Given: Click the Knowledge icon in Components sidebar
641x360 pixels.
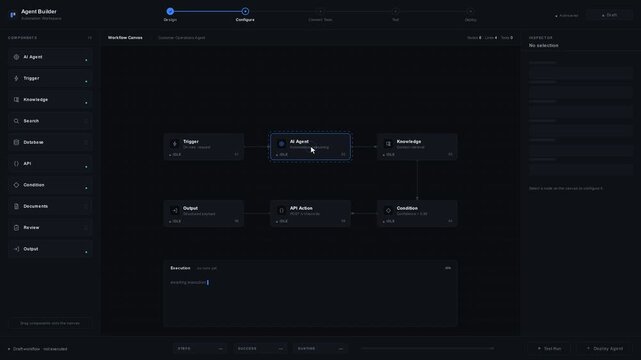Looking at the screenshot, I should pos(16,100).
